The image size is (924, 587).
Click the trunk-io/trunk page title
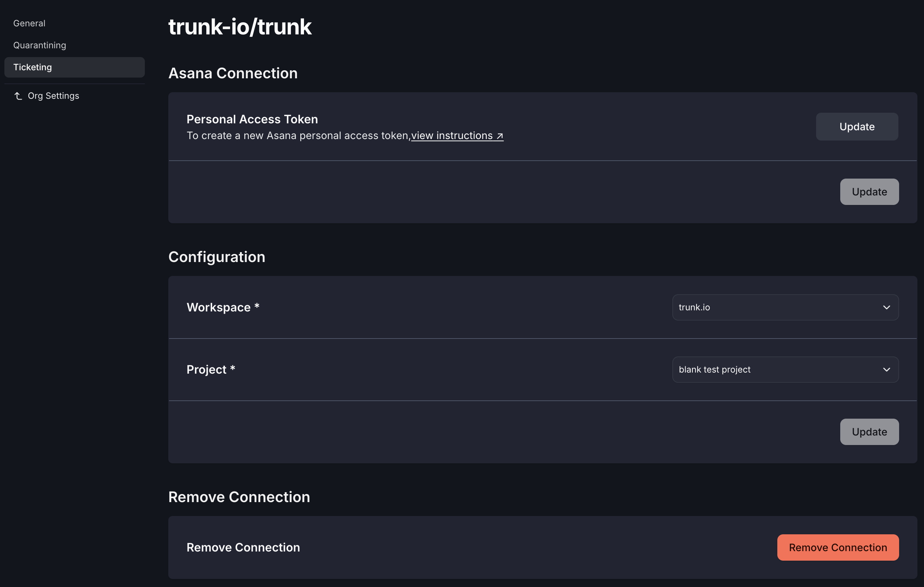tap(240, 27)
